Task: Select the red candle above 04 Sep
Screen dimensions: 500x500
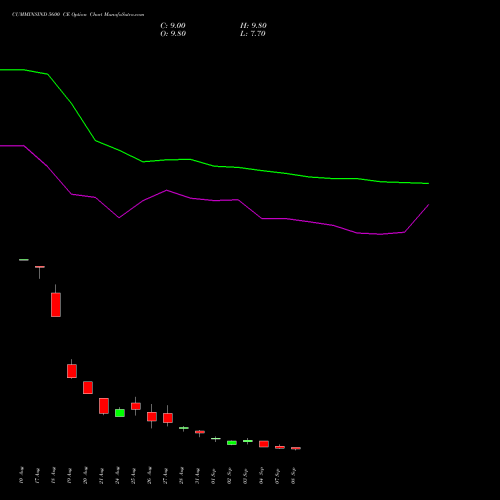Action: (264, 444)
